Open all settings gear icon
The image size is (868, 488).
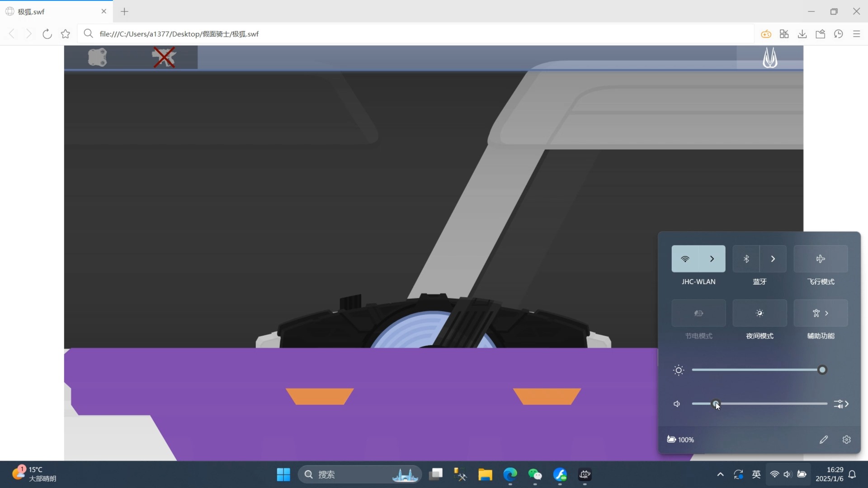[847, 440]
